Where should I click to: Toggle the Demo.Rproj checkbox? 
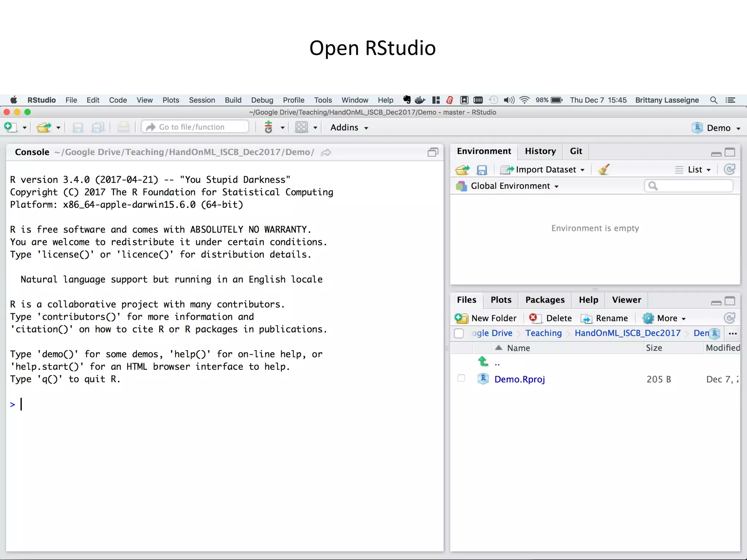[x=461, y=378]
